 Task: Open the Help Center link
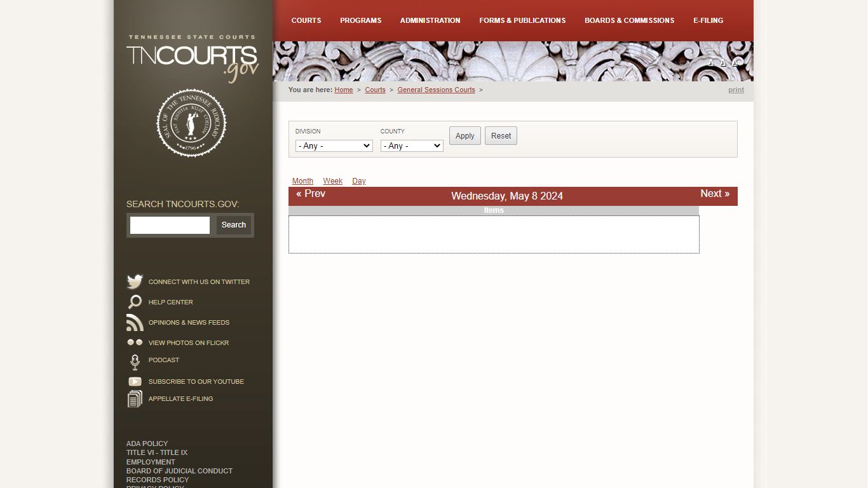click(171, 302)
